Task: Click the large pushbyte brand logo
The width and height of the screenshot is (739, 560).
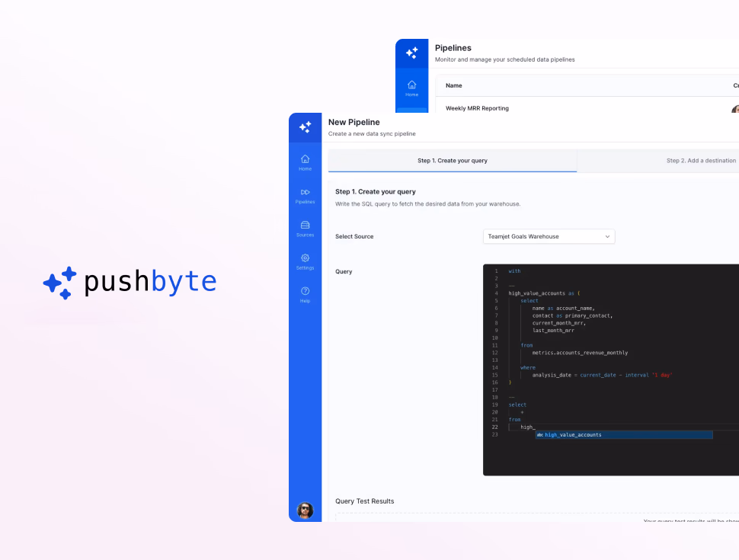Action: (x=130, y=282)
